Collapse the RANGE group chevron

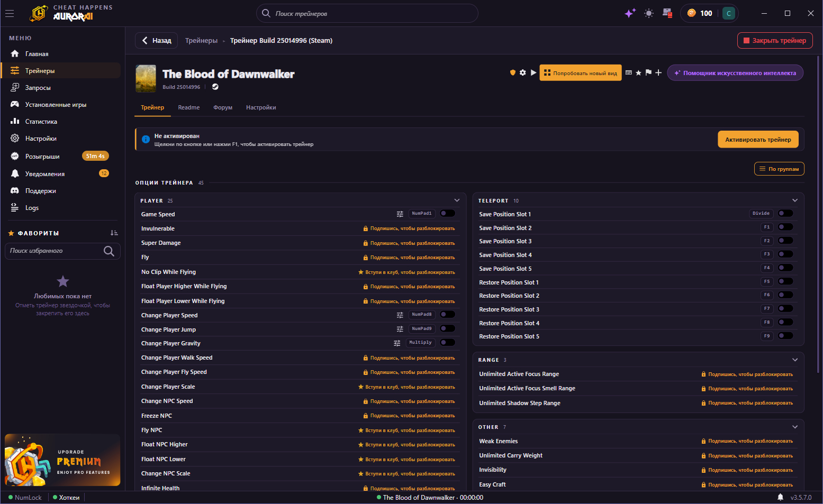click(795, 360)
